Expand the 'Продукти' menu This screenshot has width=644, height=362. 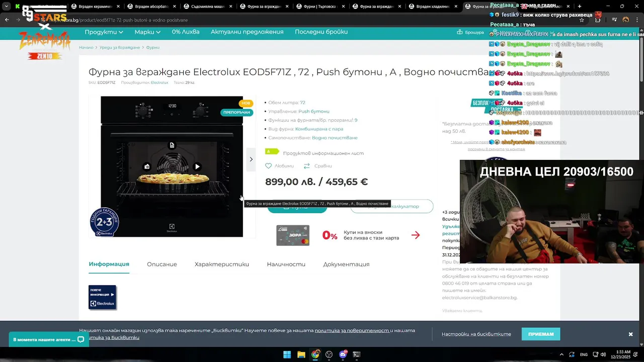(104, 32)
